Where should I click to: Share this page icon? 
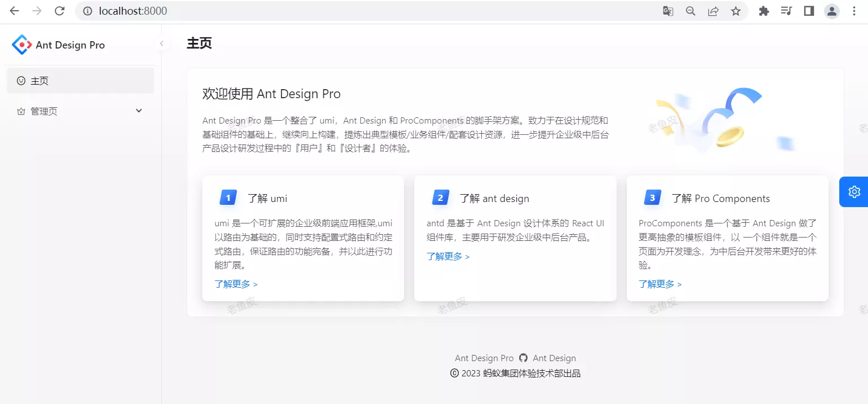[x=713, y=11]
